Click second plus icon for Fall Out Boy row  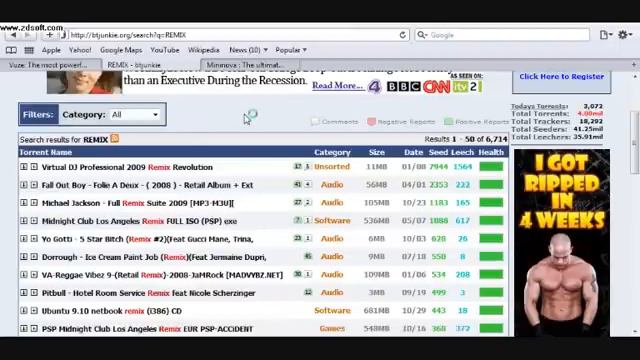click(x=34, y=185)
